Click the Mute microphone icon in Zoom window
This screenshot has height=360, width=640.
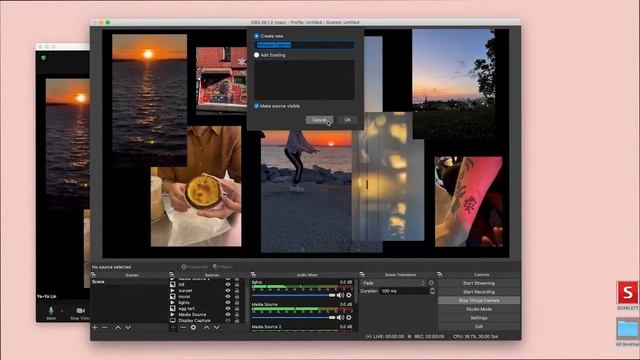click(51, 311)
